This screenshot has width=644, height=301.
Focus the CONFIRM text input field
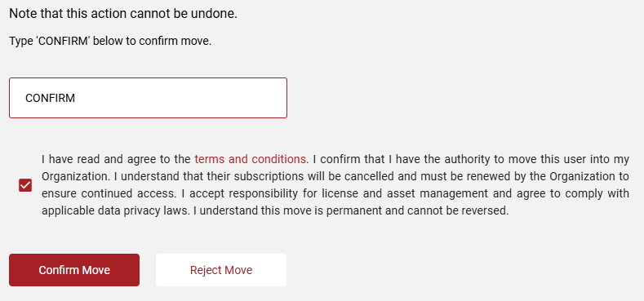[x=148, y=98]
